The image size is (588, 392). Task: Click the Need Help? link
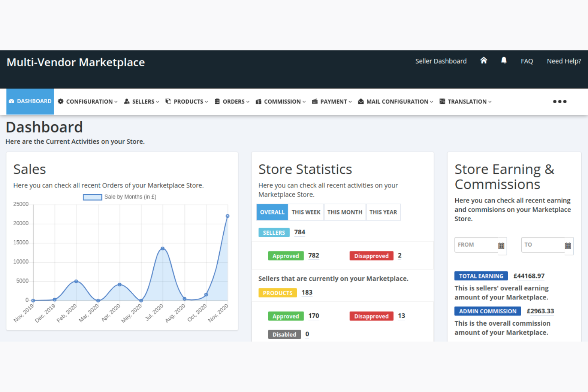(x=564, y=61)
